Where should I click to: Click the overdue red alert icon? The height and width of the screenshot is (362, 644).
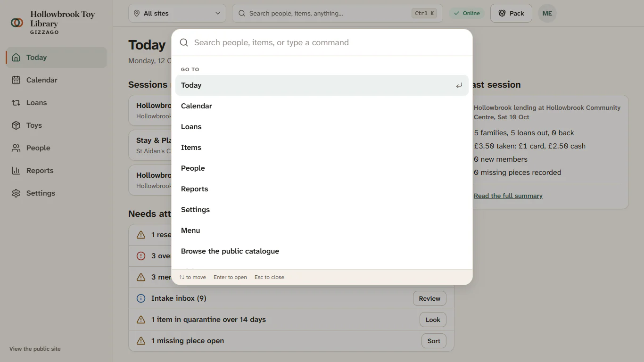point(140,256)
